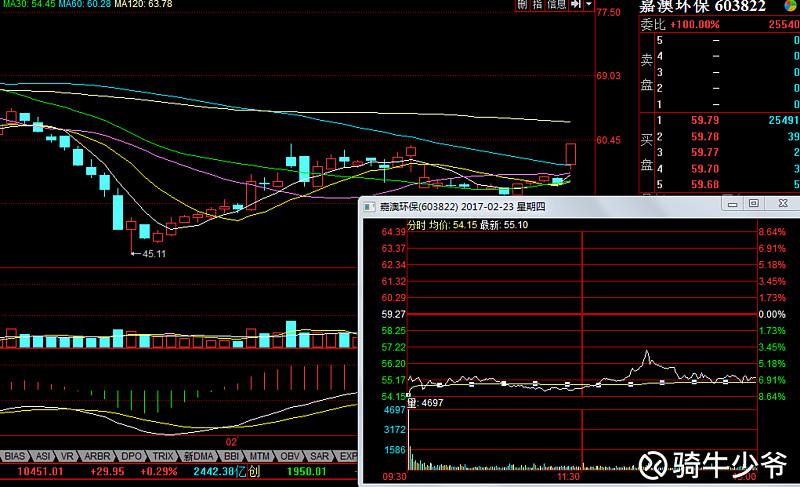Screen dimensions: 800x487
Task: Click the 创 index label in status bar
Action: point(254,471)
